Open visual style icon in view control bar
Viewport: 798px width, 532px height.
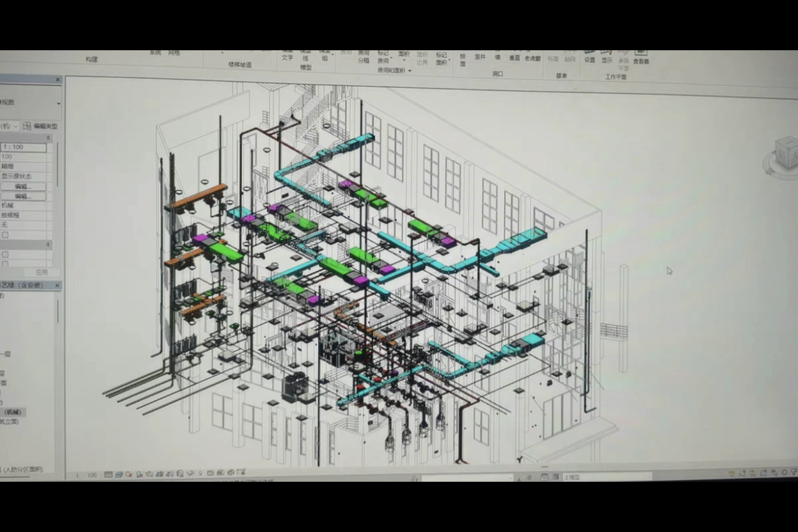pos(119,474)
